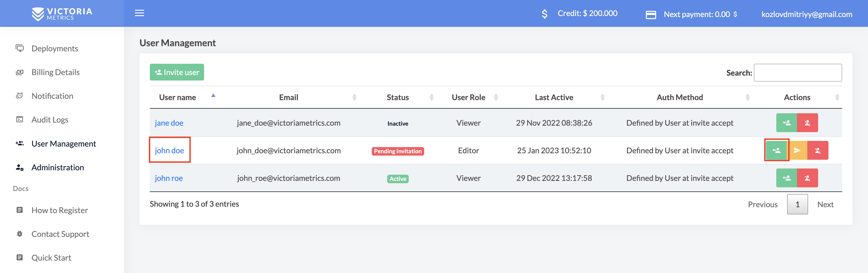Screen dimensions: 868x273
Task: Open Billing Details in the sidebar
Action: pos(56,72)
